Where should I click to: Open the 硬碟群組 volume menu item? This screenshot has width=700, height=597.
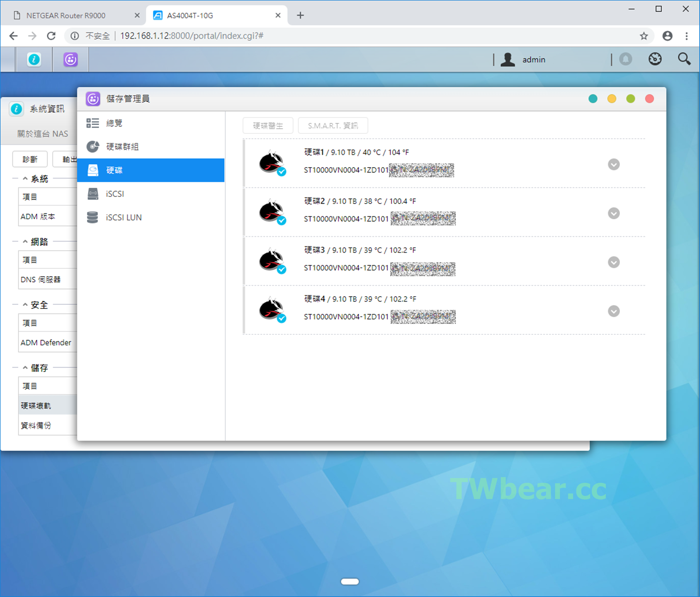(x=151, y=147)
